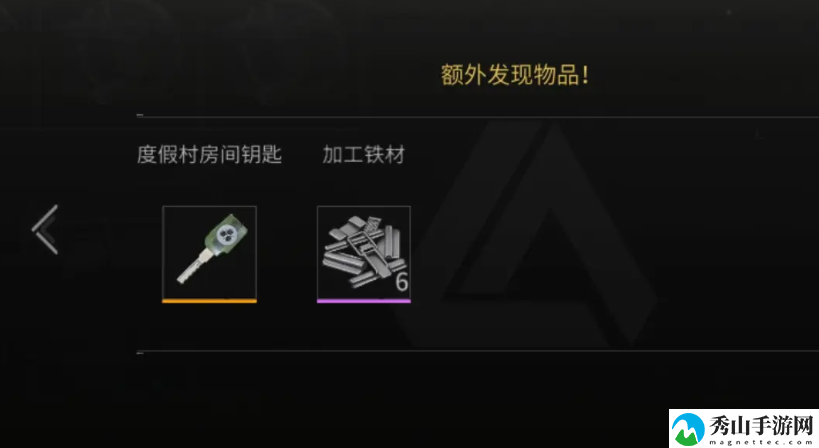
Task: Select the processed iron material item icon
Action: (x=364, y=254)
